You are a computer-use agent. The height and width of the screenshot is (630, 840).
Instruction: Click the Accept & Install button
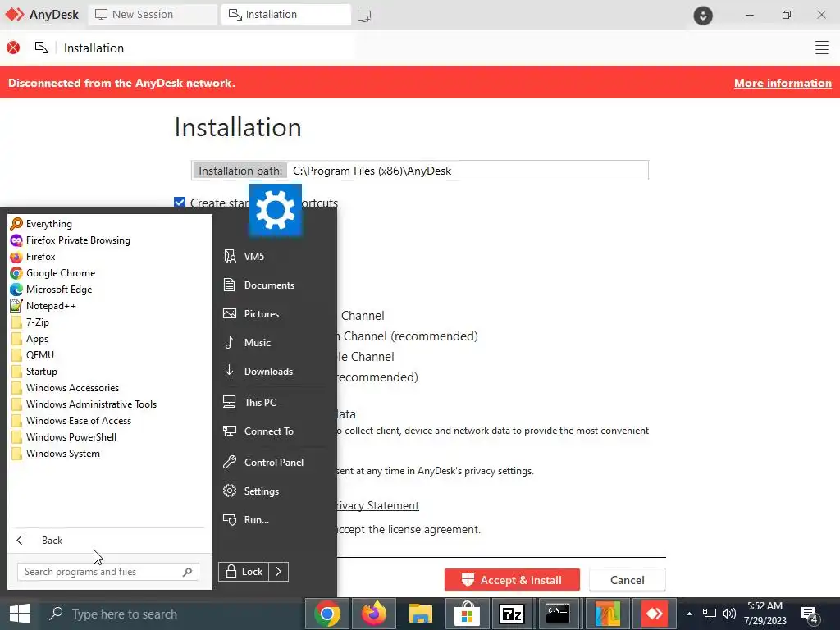512,580
